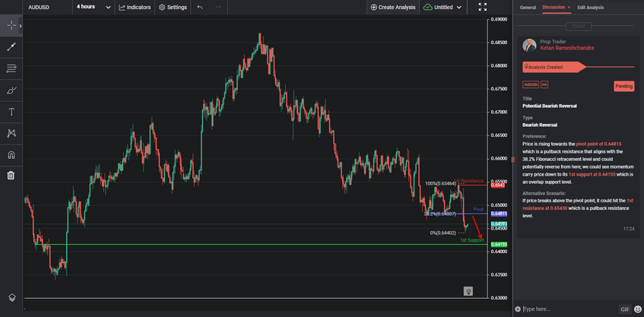Open the Indicators panel
Image resolution: width=644 pixels, height=317 pixels.
(135, 8)
